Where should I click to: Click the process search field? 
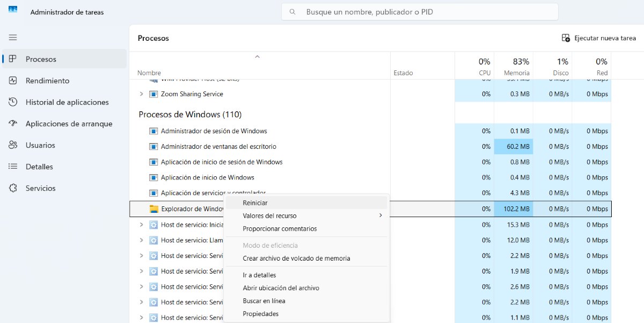(x=420, y=12)
